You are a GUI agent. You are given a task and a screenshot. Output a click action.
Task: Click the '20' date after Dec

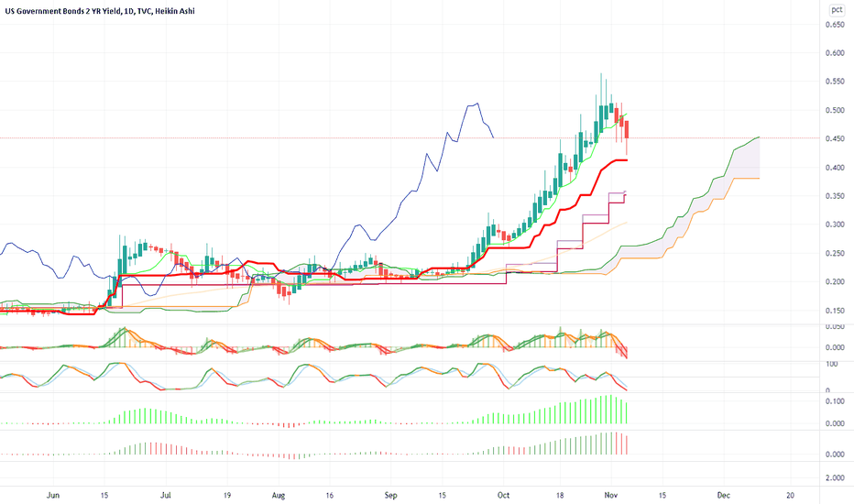point(790,495)
